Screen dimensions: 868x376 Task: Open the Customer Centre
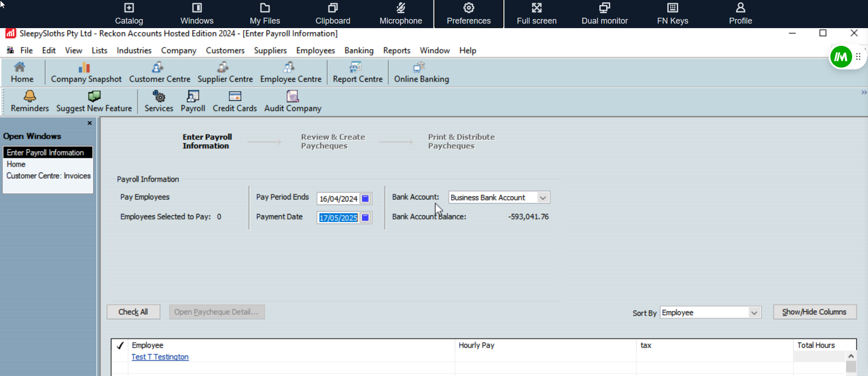tap(159, 73)
